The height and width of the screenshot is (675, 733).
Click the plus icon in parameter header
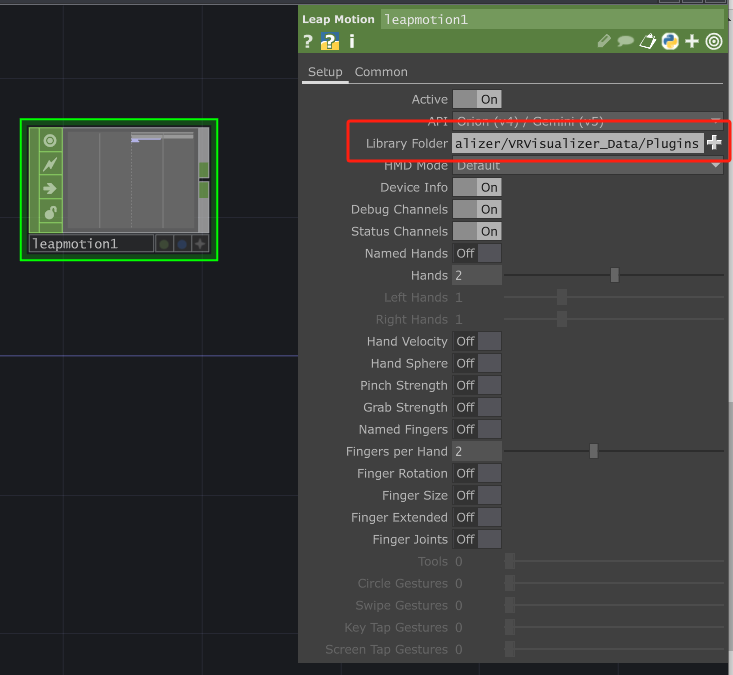point(692,41)
